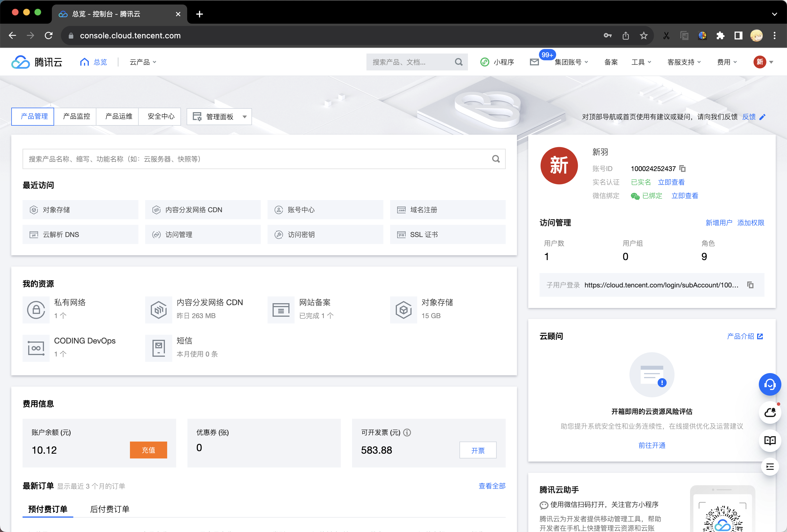Click the 总览 home link

pyautogui.click(x=94, y=62)
